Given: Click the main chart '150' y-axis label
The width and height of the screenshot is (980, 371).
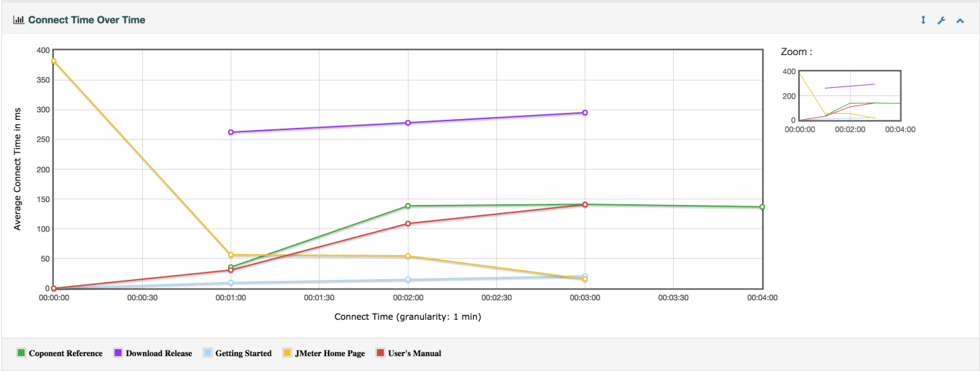Looking at the screenshot, I should click(43, 199).
